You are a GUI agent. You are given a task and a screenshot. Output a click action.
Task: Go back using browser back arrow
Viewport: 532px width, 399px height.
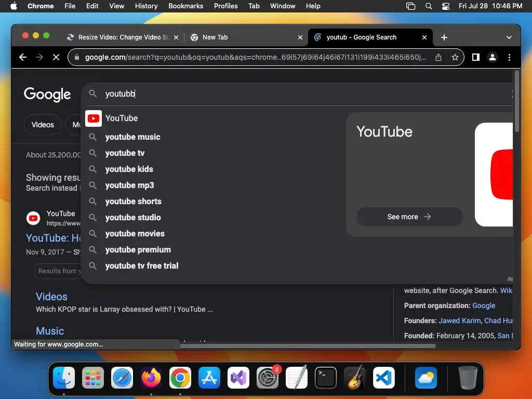[x=23, y=57]
